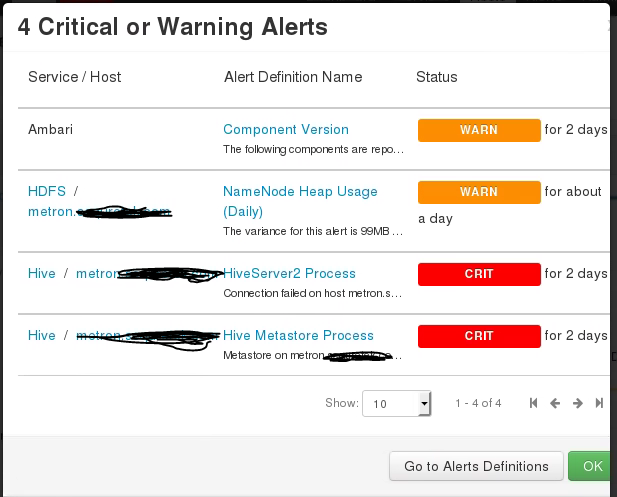This screenshot has width=617, height=497.
Task: Click the Go to Alerts Definitions button
Action: [x=476, y=466]
